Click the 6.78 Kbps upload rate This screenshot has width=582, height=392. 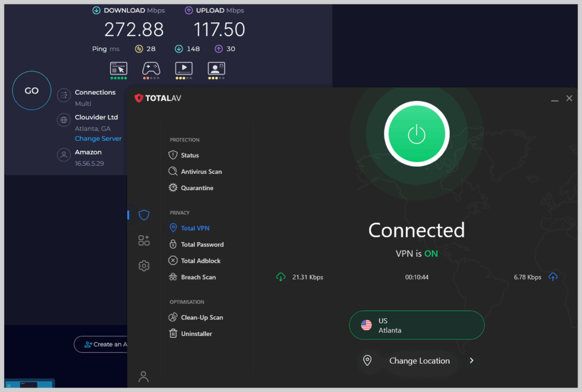[x=527, y=277]
